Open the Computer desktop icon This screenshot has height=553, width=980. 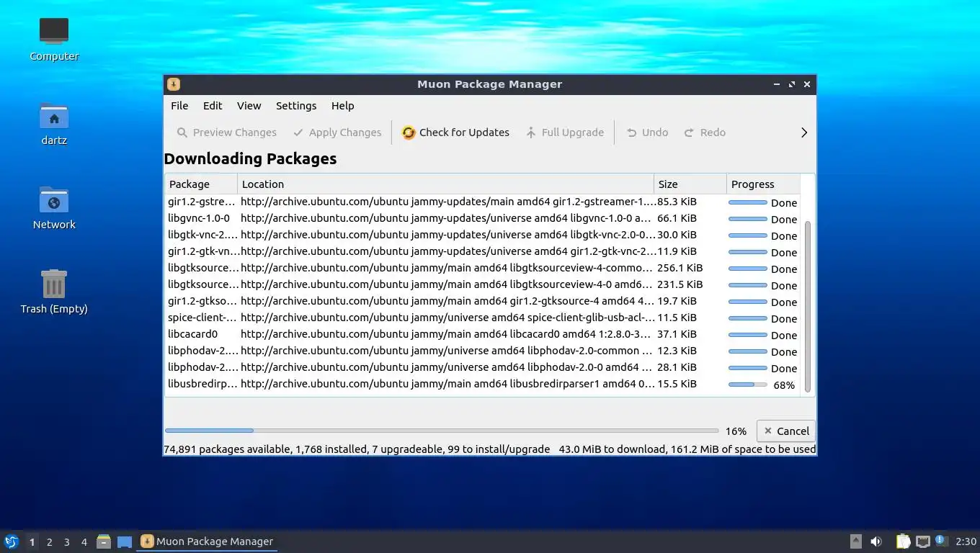point(54,39)
